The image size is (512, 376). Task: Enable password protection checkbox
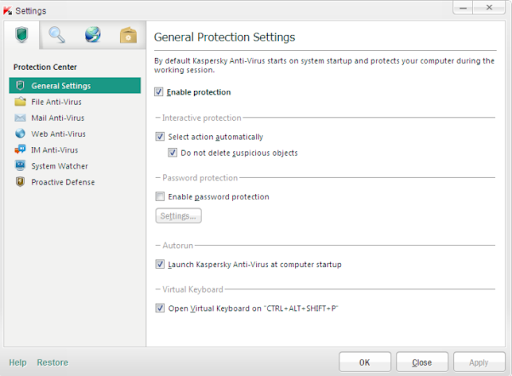click(160, 196)
